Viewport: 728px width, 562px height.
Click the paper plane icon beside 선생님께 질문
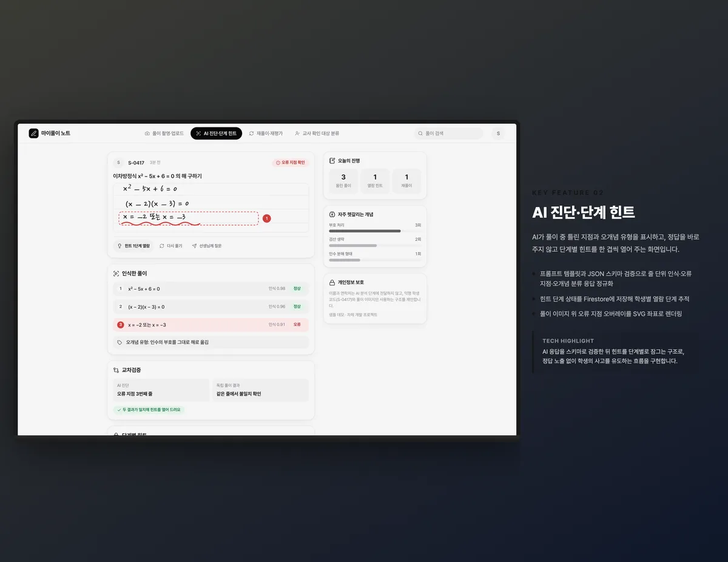point(194,246)
